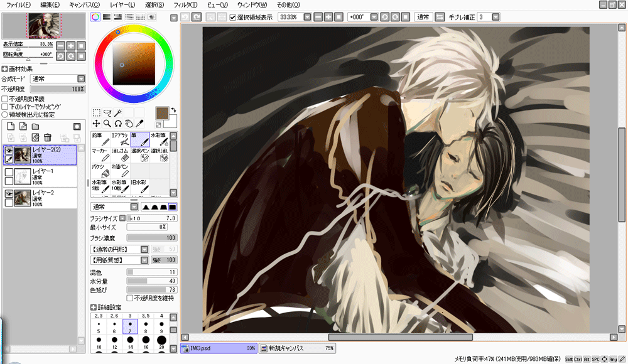
Task: Choose the zoom magnifier tool
Action: 107,124
